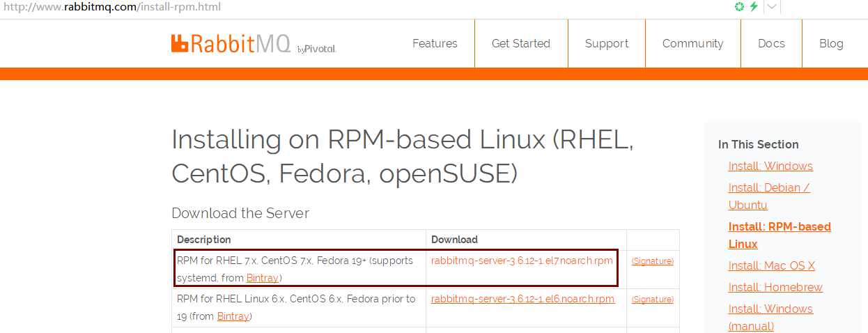Image resolution: width=868 pixels, height=333 pixels.
Task: Open the Install: Homebrew link
Action: [x=775, y=287]
